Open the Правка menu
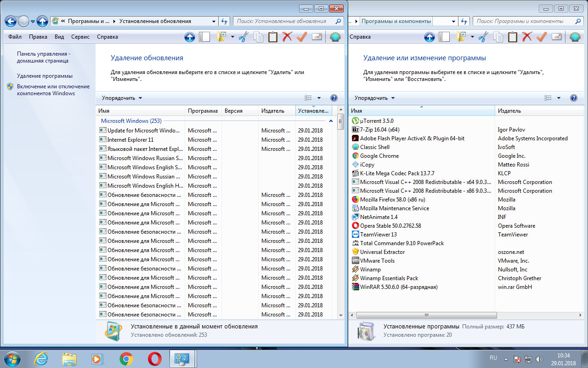Image resolution: width=588 pixels, height=368 pixels. pyautogui.click(x=38, y=37)
